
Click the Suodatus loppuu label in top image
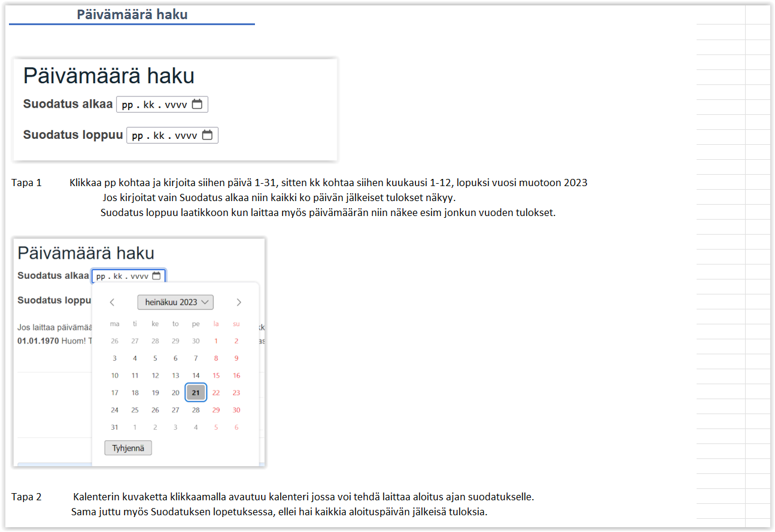[x=73, y=135]
